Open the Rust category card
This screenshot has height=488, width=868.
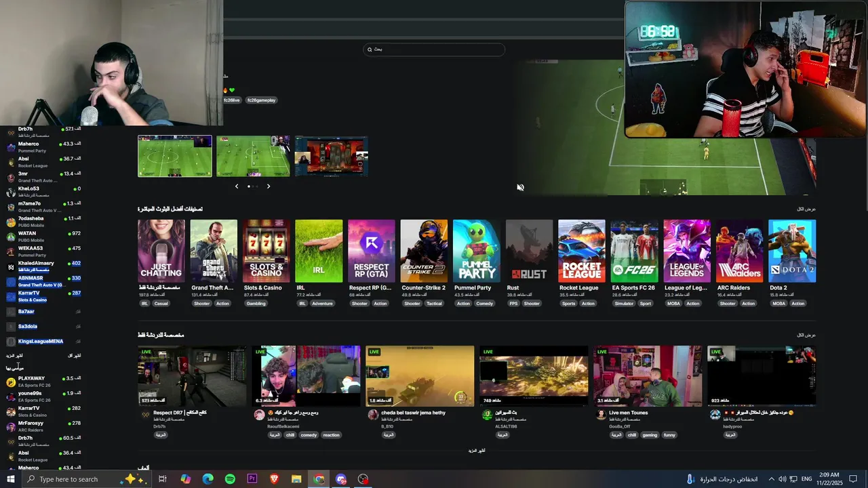529,251
